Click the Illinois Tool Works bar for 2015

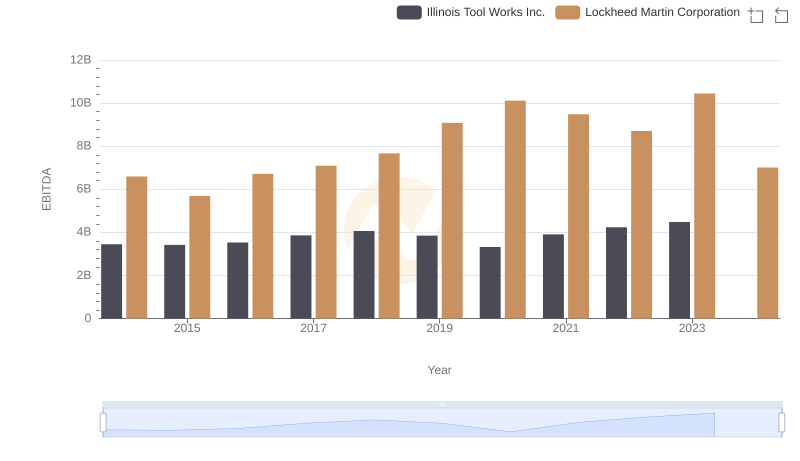pos(174,281)
